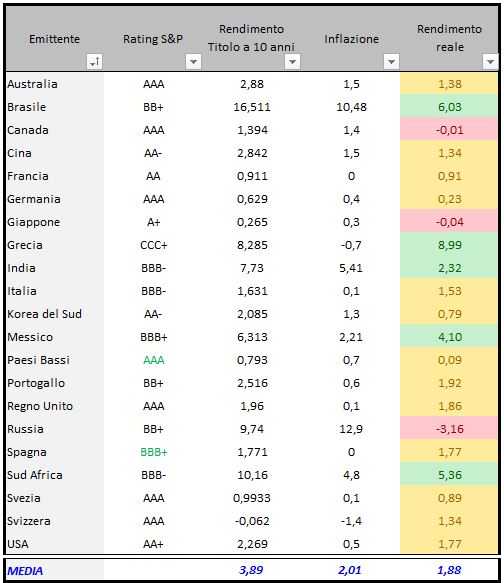Select the average yield 3,89 cell
Image resolution: width=504 pixels, height=583 pixels.
click(x=252, y=570)
